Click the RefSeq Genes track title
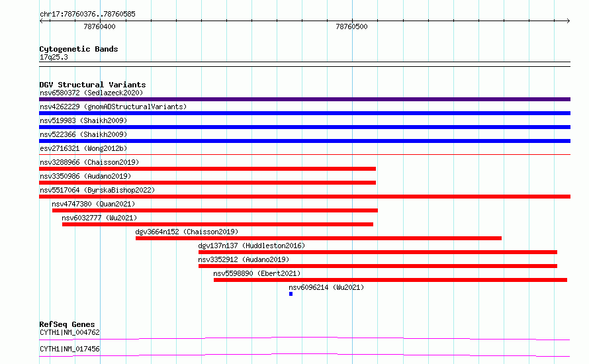 [x=67, y=324]
